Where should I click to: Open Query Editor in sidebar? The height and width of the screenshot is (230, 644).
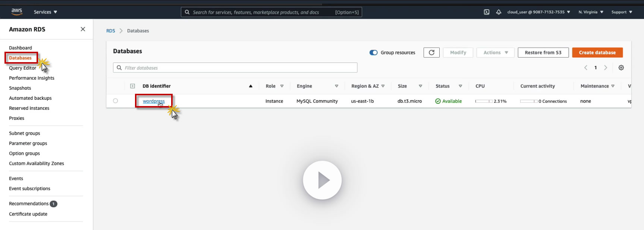[22, 68]
